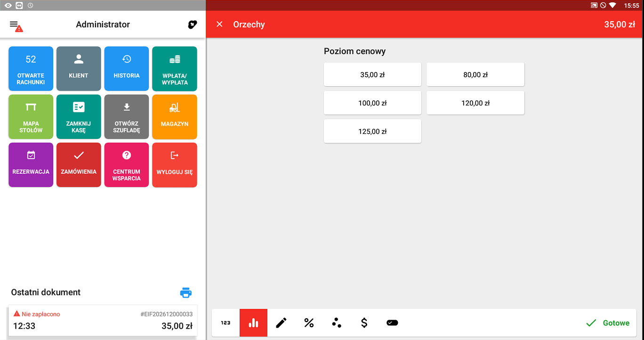Viewport: 644px width, 340px height.
Task: Select the 80,00 zł price level
Action: (x=475, y=74)
